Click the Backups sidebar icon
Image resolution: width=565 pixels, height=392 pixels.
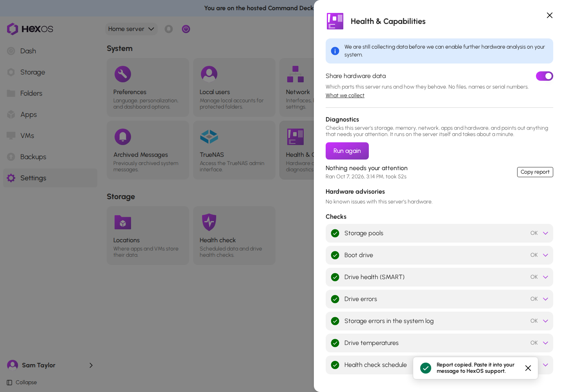[x=11, y=157]
